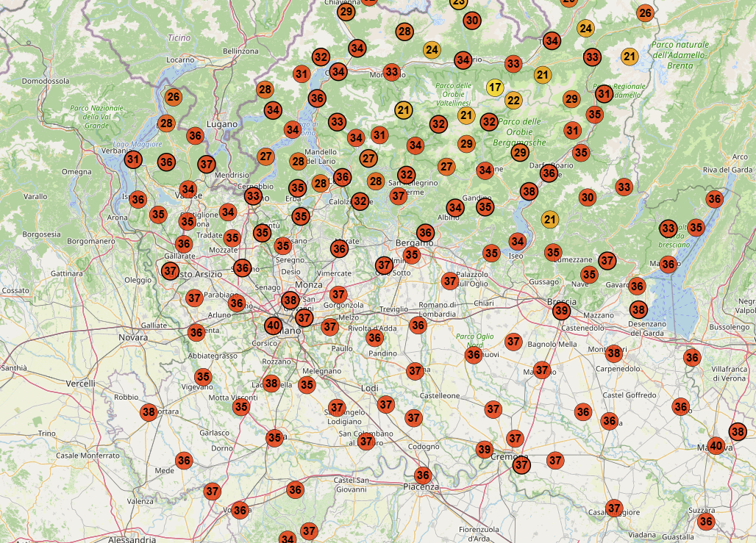This screenshot has height=543, width=756.
Task: Select the 36 marker above Gallarate
Action: (x=184, y=244)
